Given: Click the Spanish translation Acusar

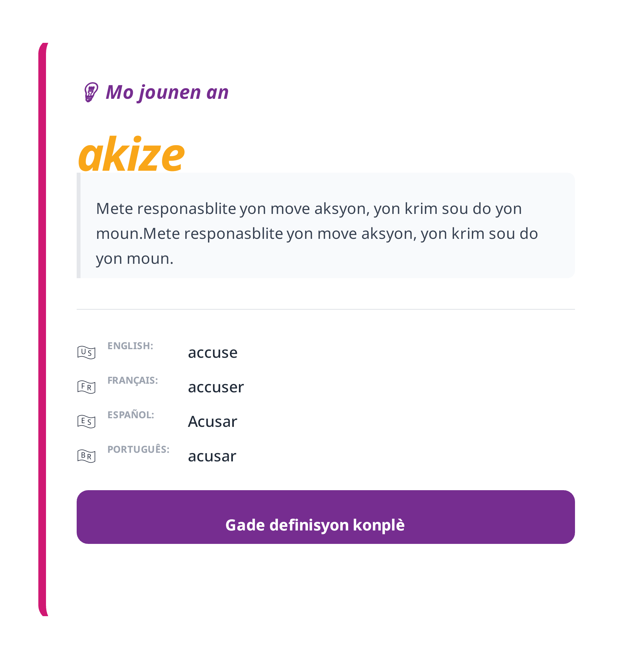Looking at the screenshot, I should click(x=212, y=422).
